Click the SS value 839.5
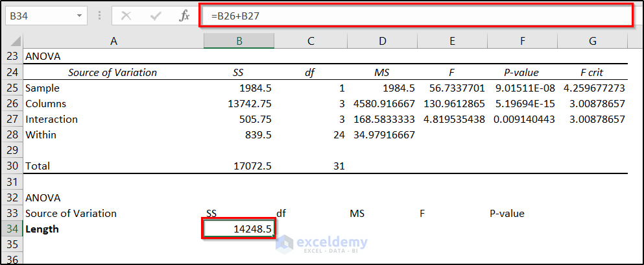 click(259, 134)
